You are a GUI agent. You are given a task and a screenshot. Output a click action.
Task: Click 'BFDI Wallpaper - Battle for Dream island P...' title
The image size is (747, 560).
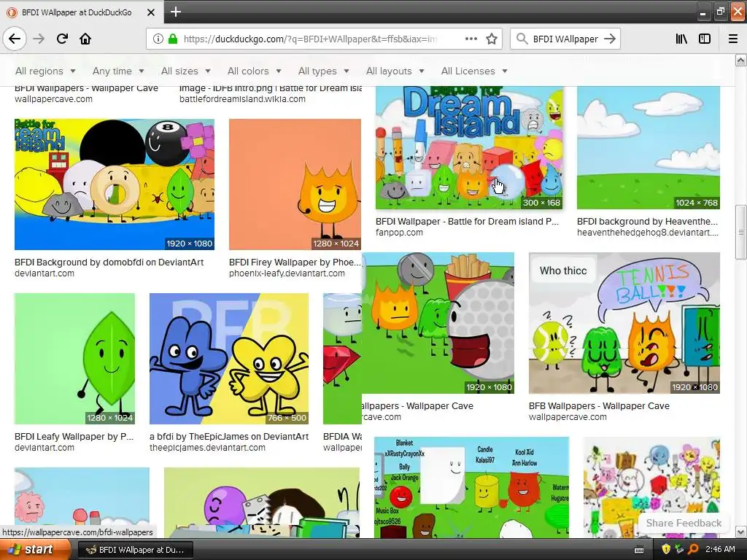point(467,222)
